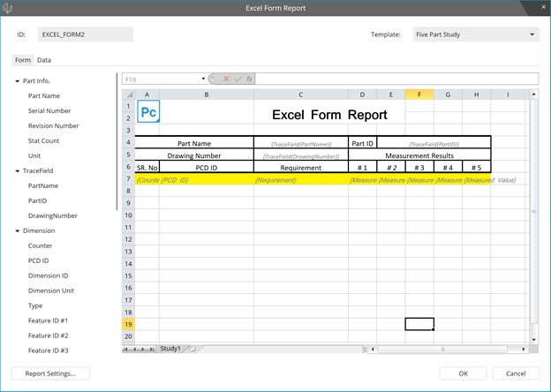Click the ID input field

coord(86,34)
